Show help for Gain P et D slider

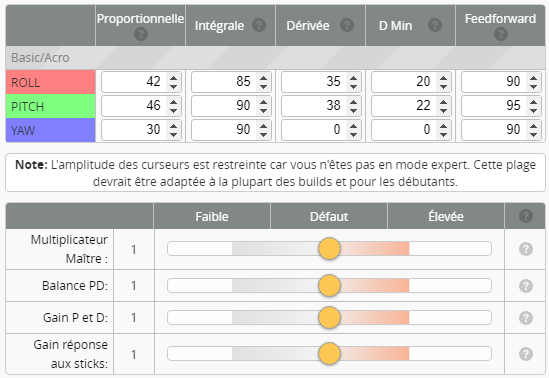526,318
